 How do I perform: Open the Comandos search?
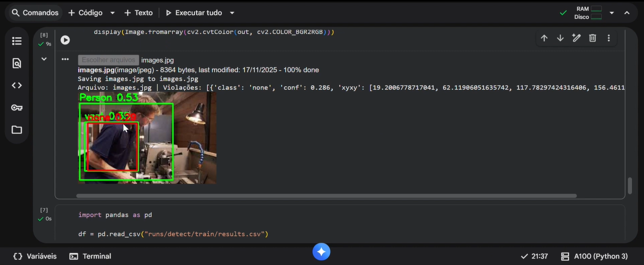click(x=34, y=13)
